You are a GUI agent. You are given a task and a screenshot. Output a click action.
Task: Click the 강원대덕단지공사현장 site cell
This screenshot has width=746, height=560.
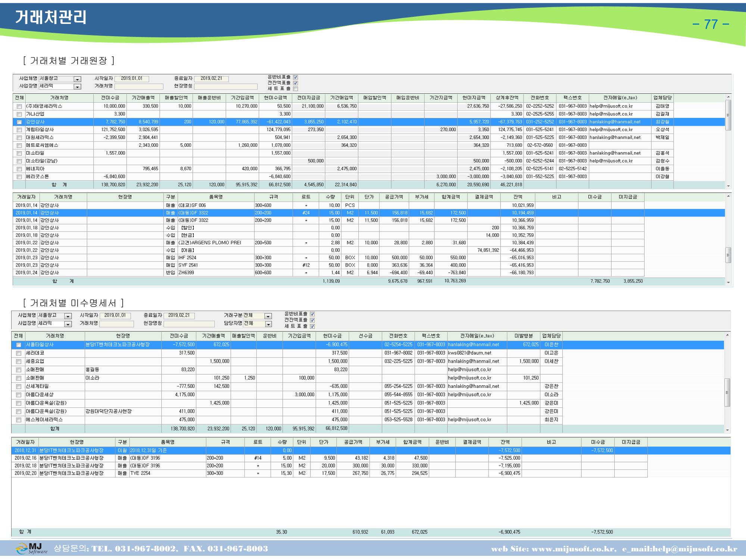pyautogui.click(x=123, y=411)
